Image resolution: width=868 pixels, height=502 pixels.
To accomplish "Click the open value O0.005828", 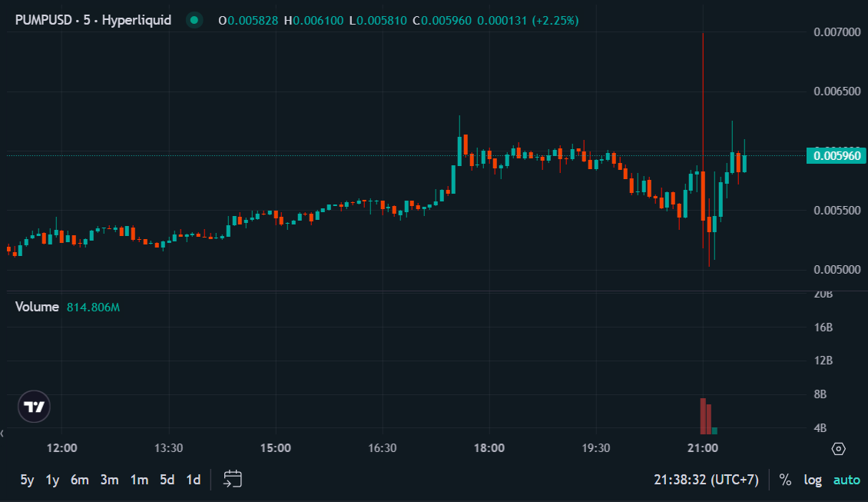I will [248, 21].
